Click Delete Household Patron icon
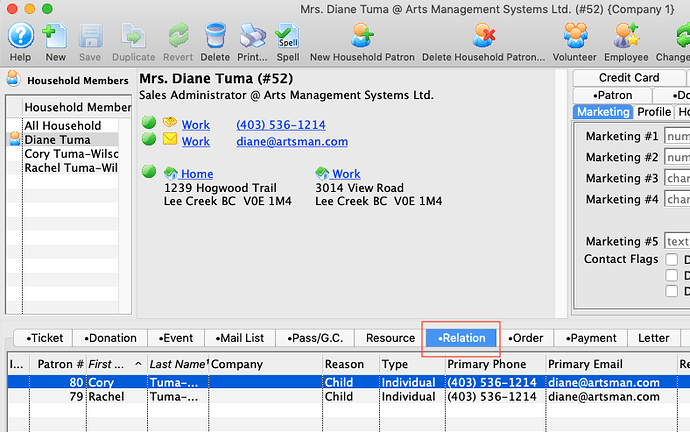 [483, 36]
